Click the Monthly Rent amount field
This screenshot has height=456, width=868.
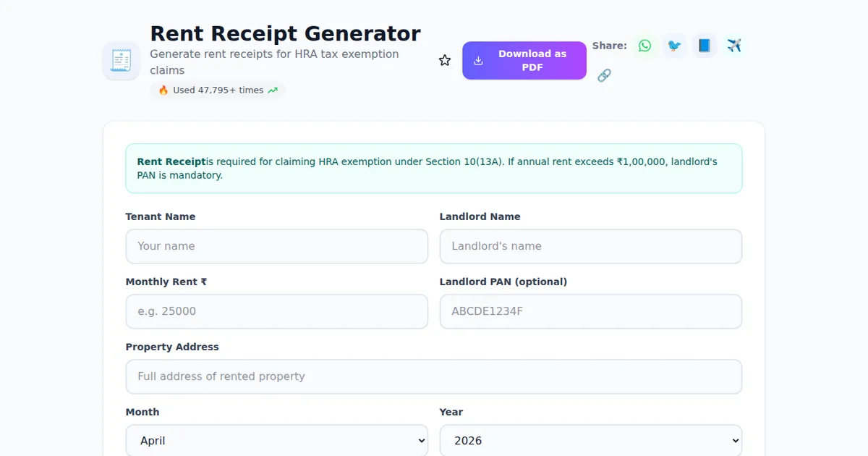coord(277,311)
